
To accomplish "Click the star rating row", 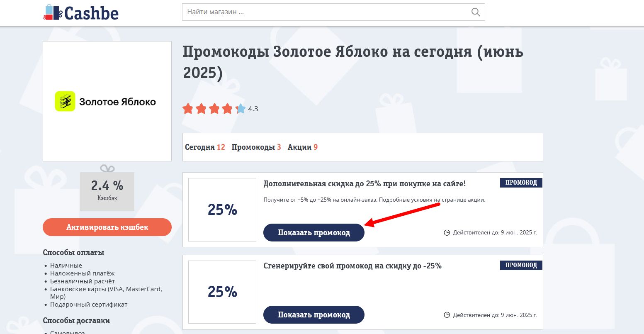I will pos(214,109).
